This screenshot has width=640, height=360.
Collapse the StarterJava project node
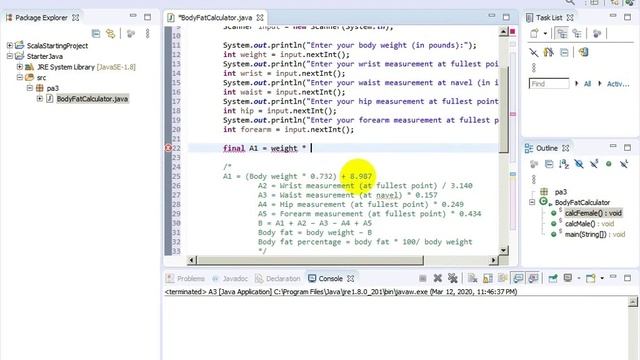tap(9, 56)
